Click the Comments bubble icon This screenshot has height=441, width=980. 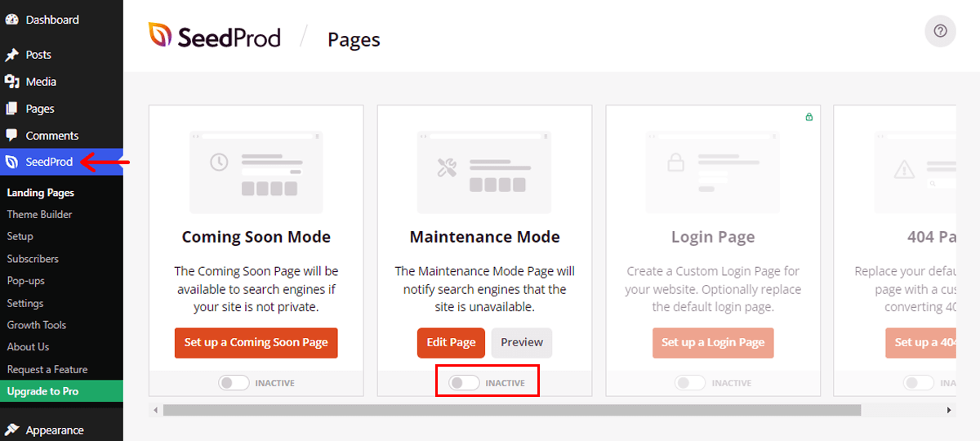point(11,136)
